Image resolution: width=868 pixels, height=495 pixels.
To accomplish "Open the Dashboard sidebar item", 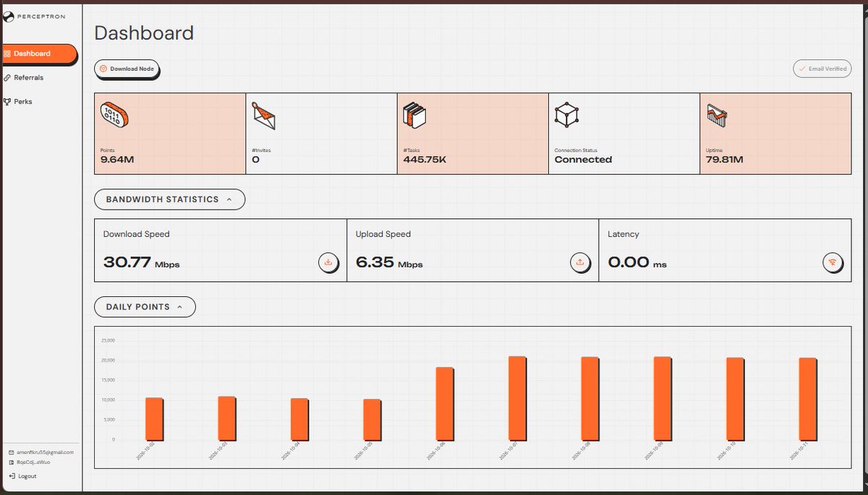I will pyautogui.click(x=38, y=53).
